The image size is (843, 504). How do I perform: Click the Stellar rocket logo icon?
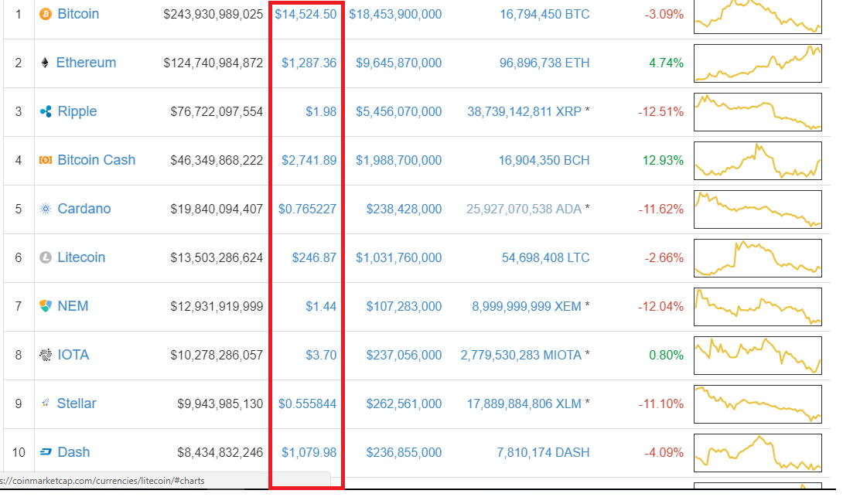(46, 404)
